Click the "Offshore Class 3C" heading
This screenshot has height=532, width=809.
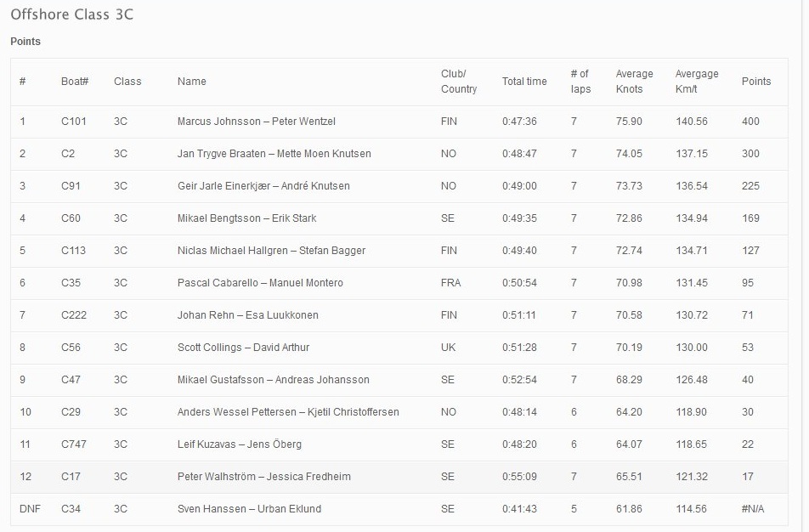click(x=71, y=14)
